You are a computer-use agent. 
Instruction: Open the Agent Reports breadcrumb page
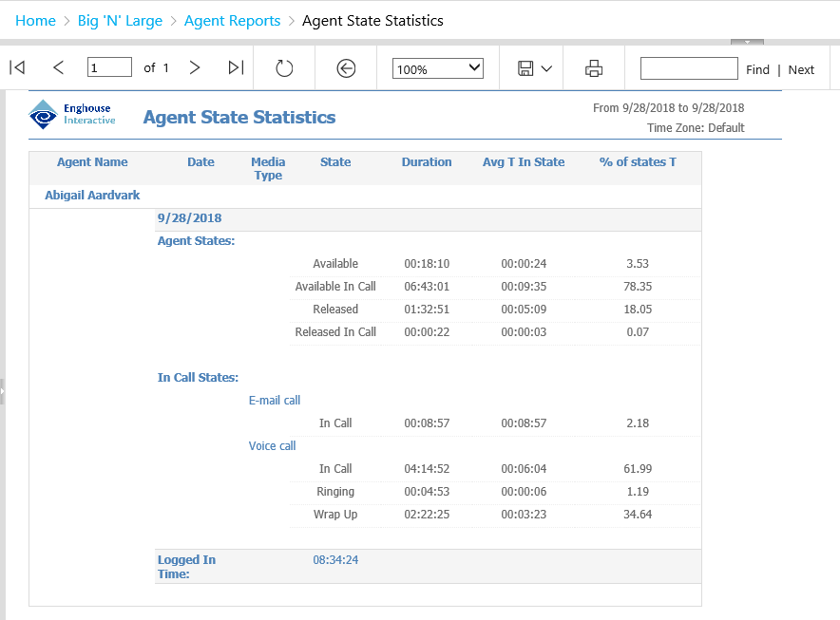point(232,20)
